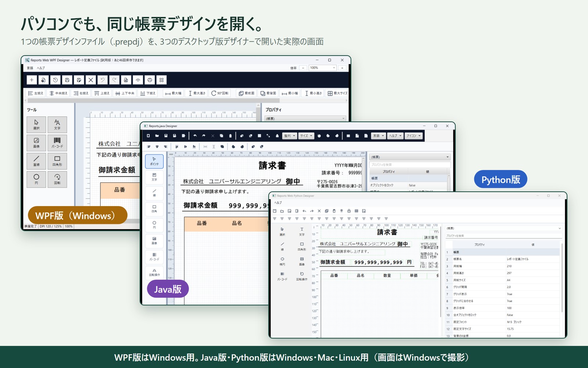Click the X delete icon in WPF toolbar
588x368 pixels.
[x=91, y=80]
